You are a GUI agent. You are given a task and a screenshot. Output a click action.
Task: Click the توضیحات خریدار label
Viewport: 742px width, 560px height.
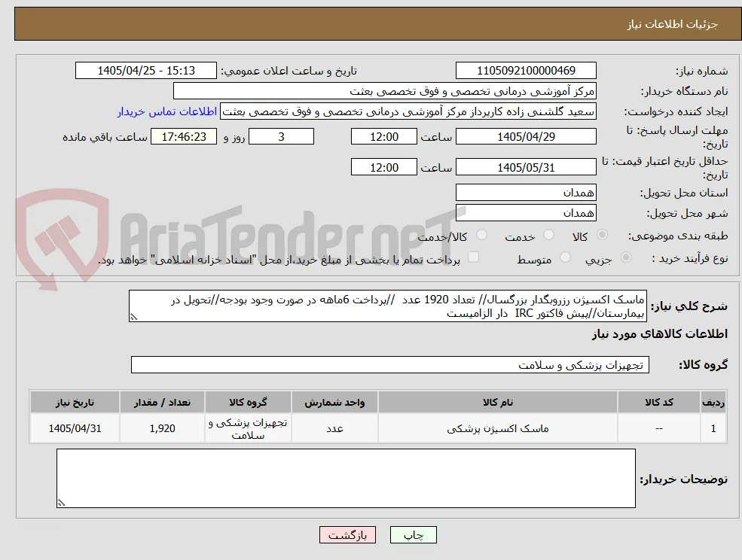684,479
